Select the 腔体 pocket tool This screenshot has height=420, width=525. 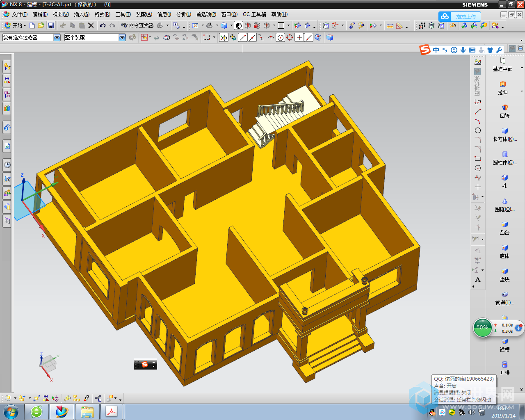tap(504, 252)
